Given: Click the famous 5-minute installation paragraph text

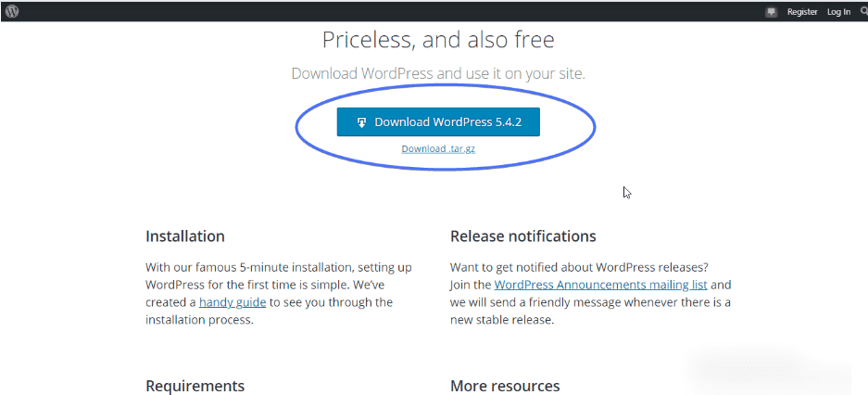Looking at the screenshot, I should tap(279, 294).
